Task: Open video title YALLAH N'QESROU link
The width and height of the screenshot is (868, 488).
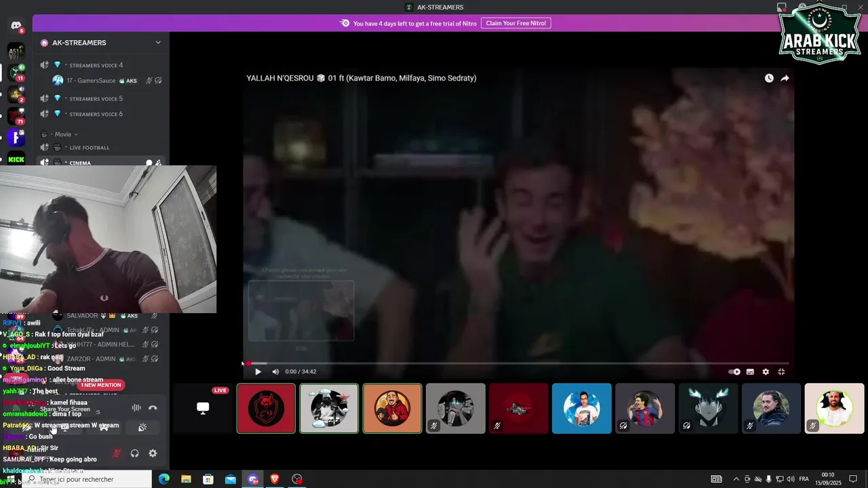Action: point(361,78)
